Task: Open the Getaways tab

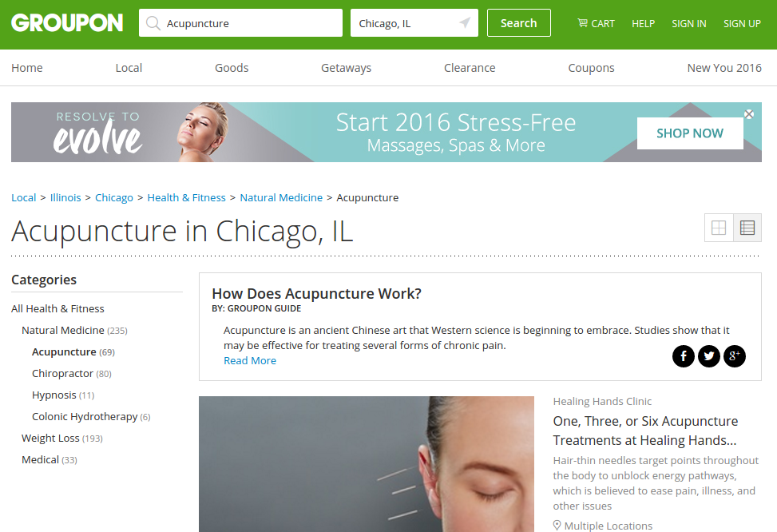Action: pos(346,68)
